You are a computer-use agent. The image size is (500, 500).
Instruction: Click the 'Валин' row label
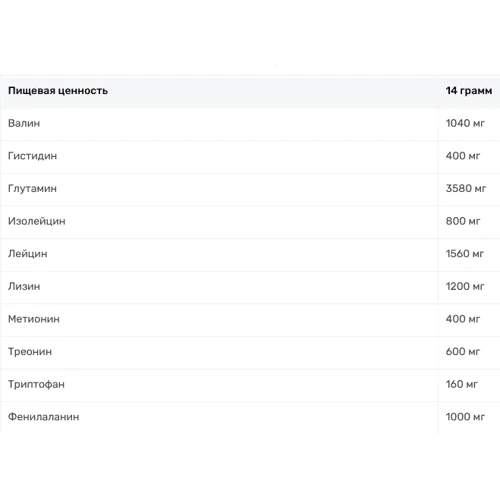click(x=24, y=123)
